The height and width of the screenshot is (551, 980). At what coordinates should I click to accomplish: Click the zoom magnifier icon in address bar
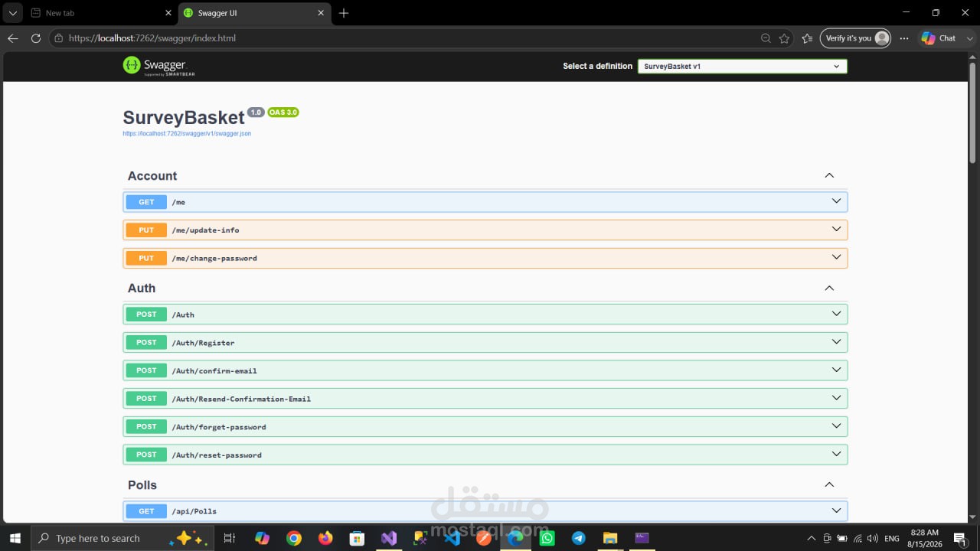click(766, 38)
